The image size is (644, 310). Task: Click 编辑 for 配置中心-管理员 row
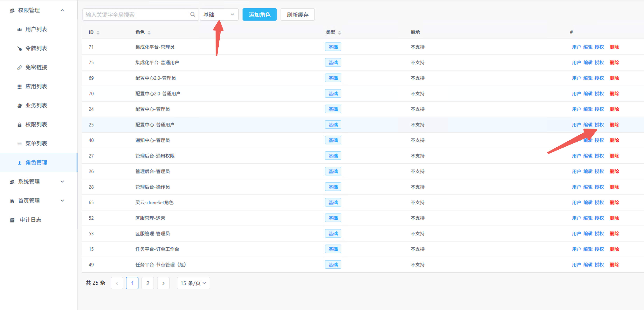tap(588, 109)
